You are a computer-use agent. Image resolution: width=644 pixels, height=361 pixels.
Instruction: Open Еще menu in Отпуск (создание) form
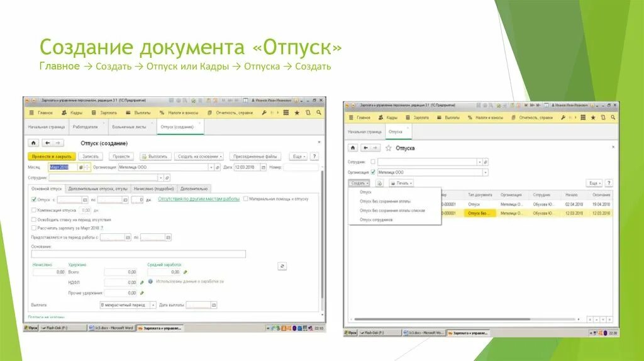point(298,157)
